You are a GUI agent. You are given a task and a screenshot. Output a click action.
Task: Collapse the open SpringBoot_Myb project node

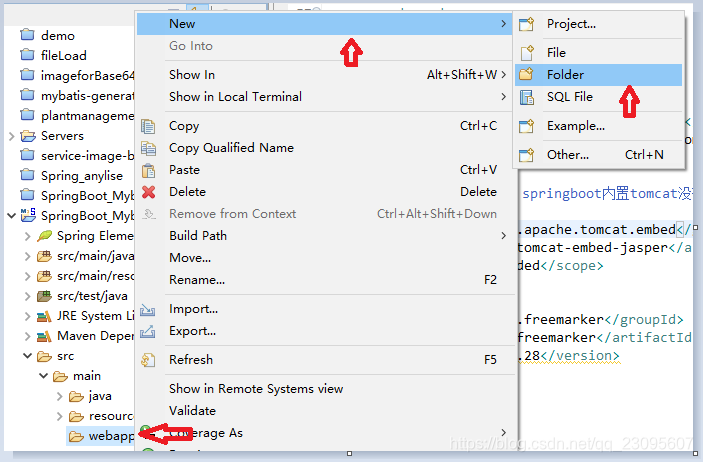(x=12, y=216)
